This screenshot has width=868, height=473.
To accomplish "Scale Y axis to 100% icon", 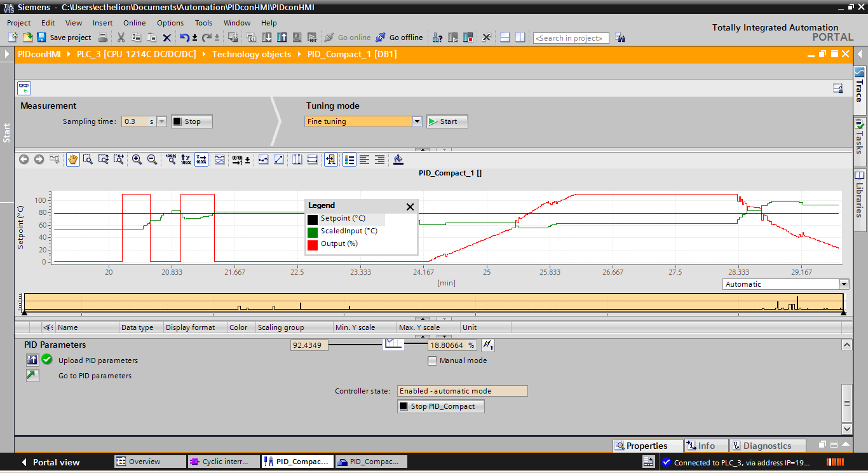I will [186, 160].
